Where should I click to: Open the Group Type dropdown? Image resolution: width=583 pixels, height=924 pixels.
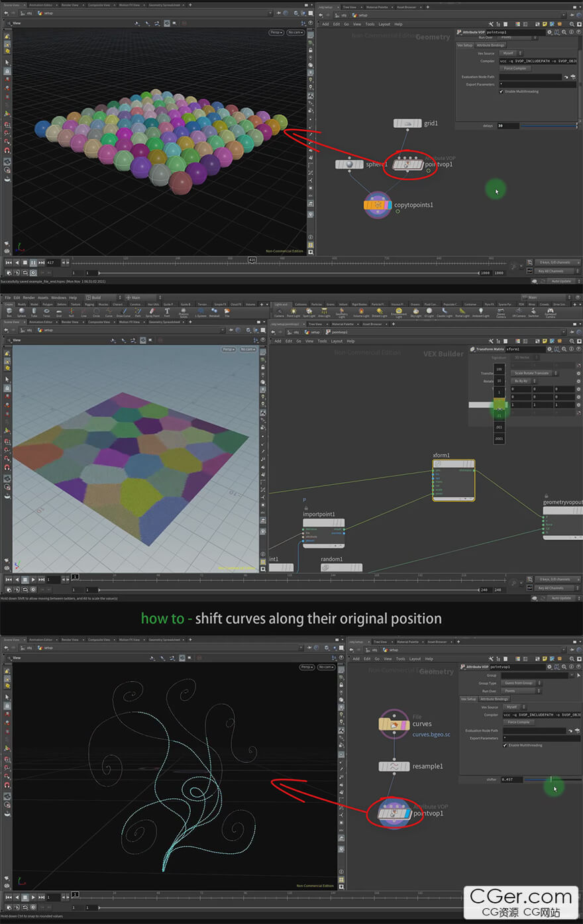click(521, 683)
